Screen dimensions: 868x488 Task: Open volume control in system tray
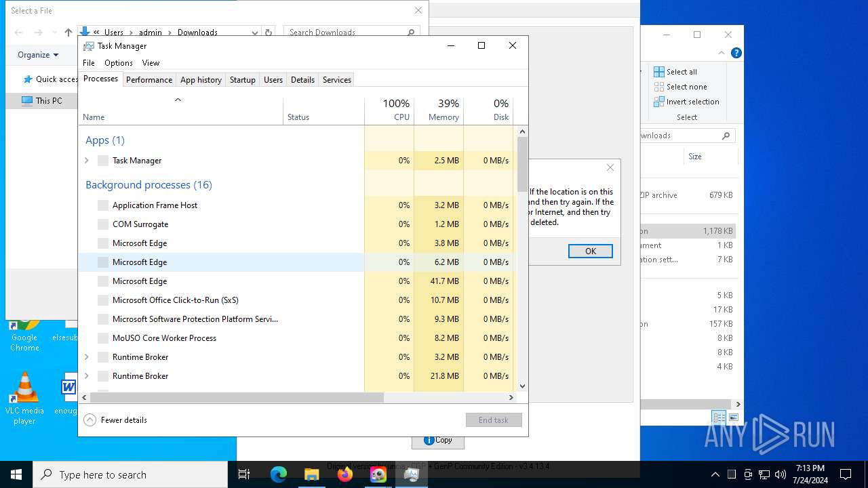pos(781,474)
